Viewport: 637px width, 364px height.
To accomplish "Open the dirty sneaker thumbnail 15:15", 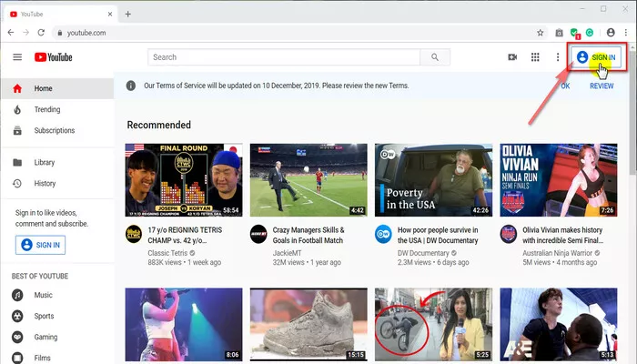I will [308, 324].
